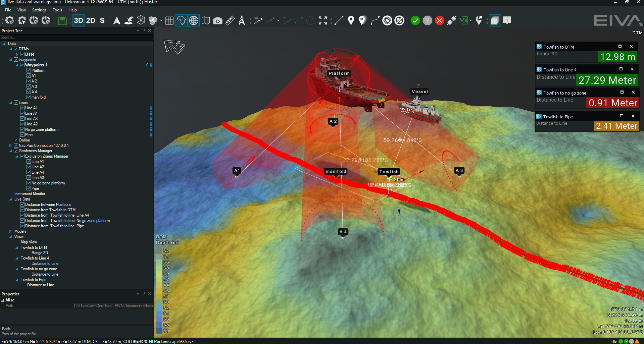Toggle the Online checkbox
This screenshot has width=644, height=344.
coord(16,140)
